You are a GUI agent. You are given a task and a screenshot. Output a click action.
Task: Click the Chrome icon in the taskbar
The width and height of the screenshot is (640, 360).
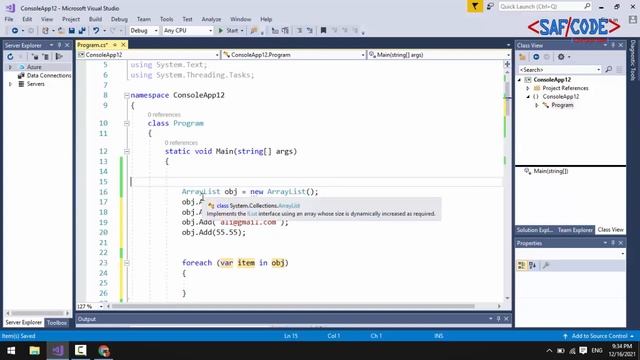[104, 351]
